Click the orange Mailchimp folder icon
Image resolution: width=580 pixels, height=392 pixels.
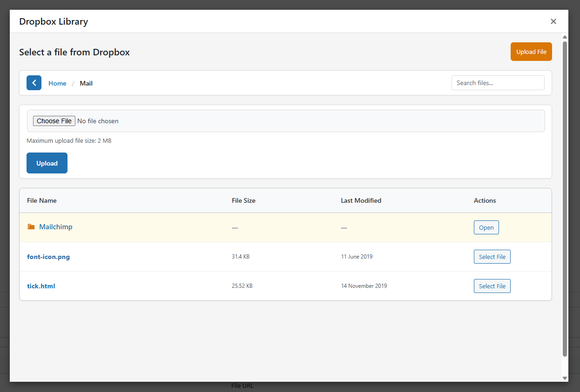coord(31,227)
